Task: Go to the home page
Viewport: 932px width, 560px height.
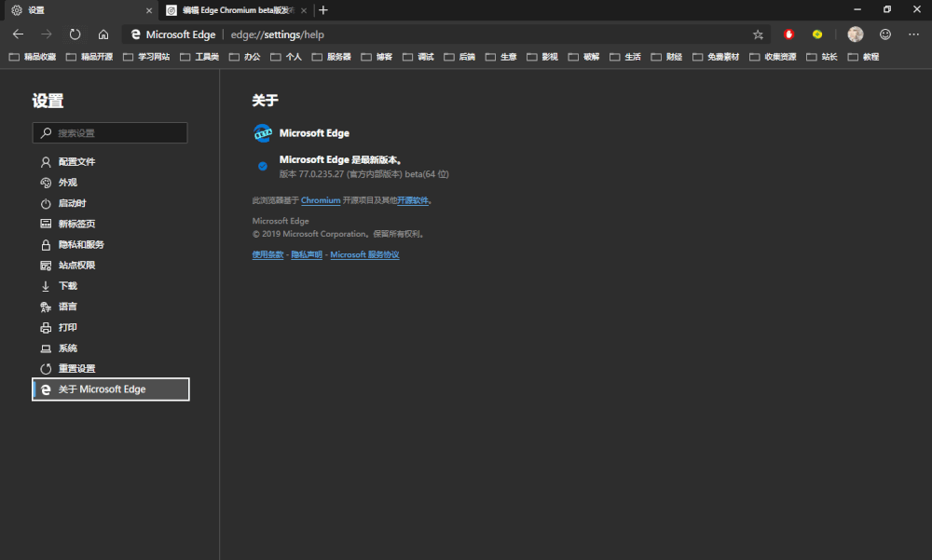Action: 103,34
